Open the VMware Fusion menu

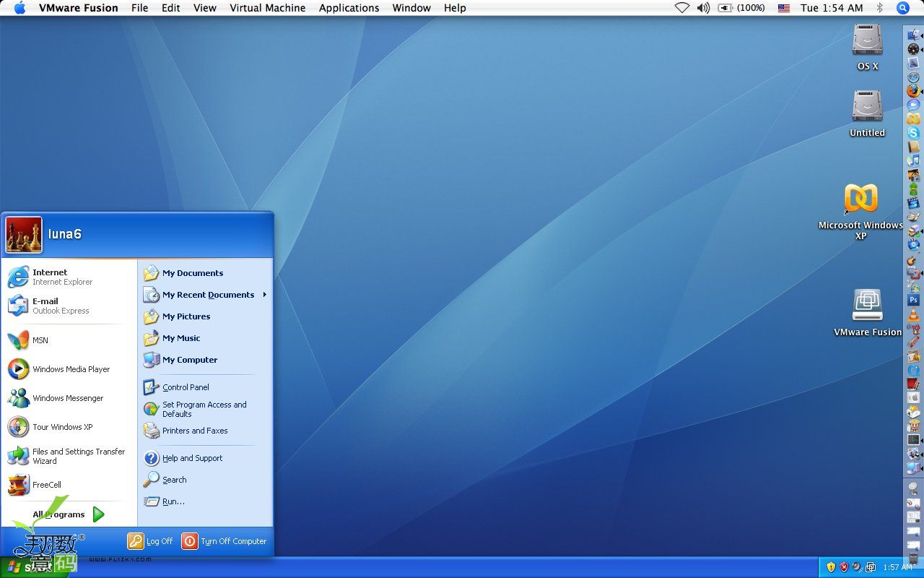click(79, 8)
